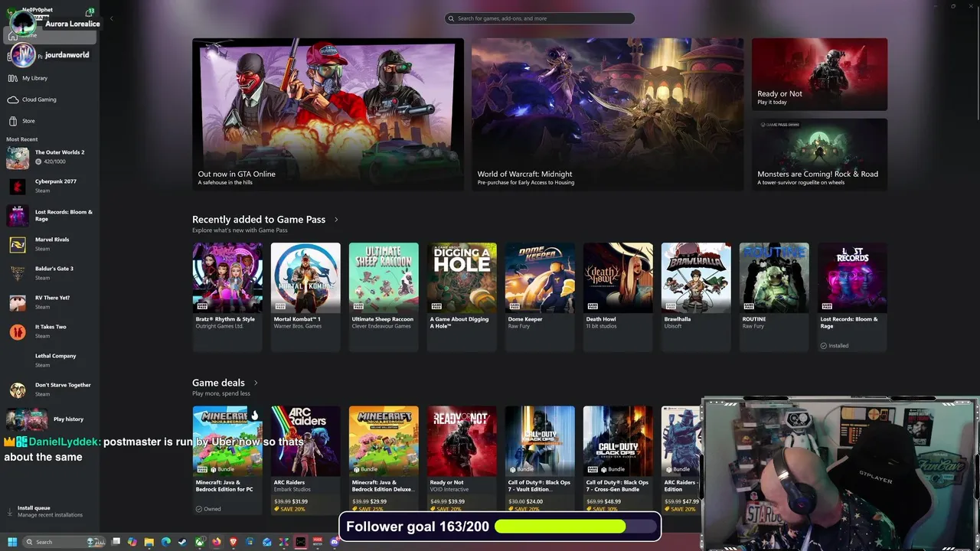Screen dimensions: 980x551
Task: Open the Xbox app taskbar icon
Action: (x=200, y=542)
